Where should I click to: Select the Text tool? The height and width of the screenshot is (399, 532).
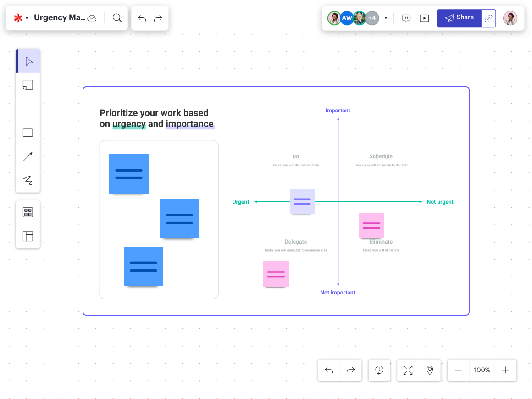click(28, 109)
